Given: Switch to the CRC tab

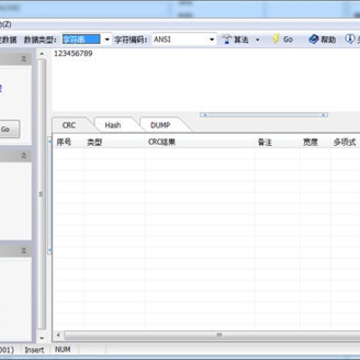Looking at the screenshot, I should (x=69, y=125).
